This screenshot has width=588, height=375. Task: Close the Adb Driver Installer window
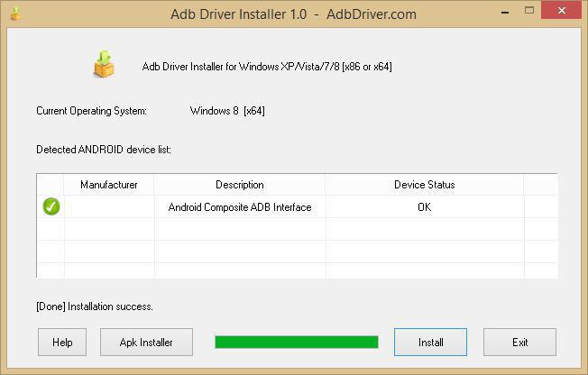(x=561, y=11)
